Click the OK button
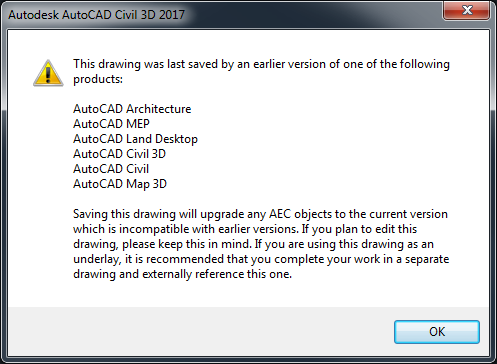The width and height of the screenshot is (497, 364). (437, 332)
